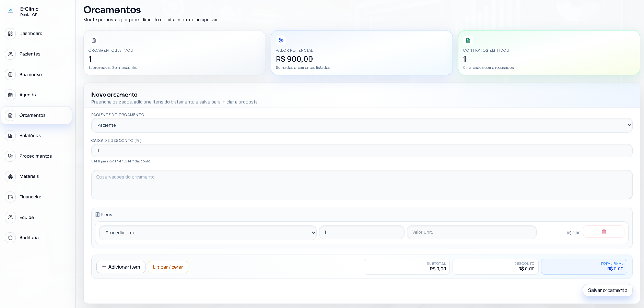
Task: Open the Procedimento select box
Action: [208, 233]
